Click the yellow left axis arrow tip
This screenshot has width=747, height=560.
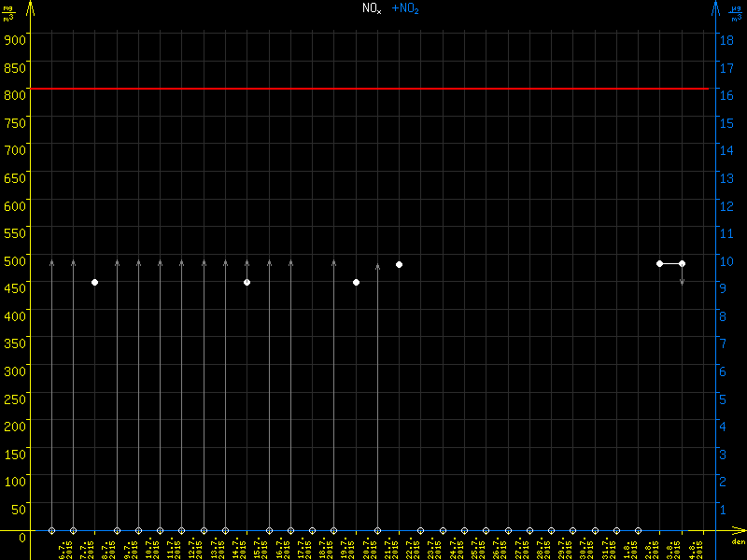pos(30,6)
